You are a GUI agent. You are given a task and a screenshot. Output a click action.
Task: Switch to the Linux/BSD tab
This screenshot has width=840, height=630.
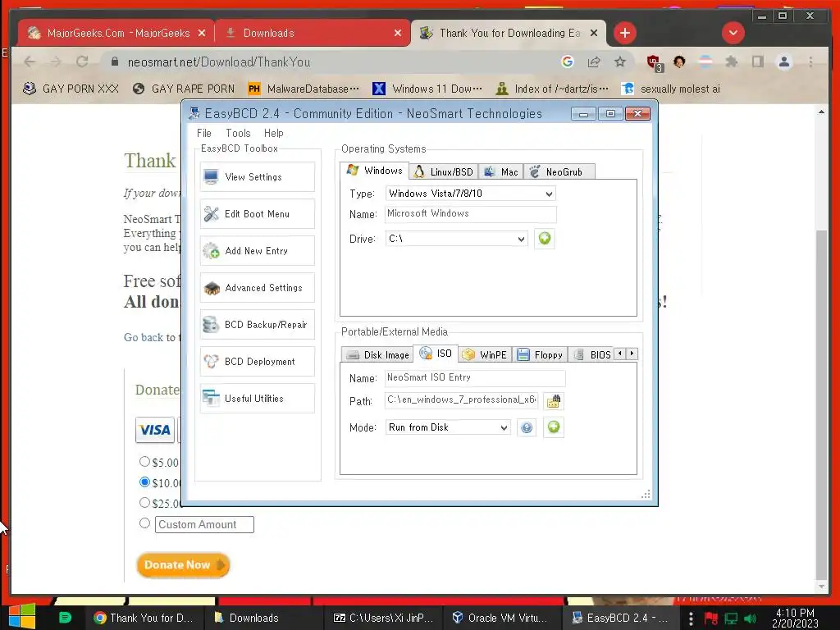(x=444, y=172)
